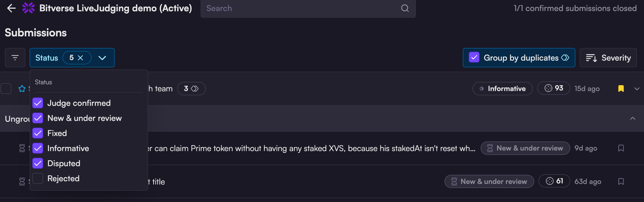Bookmark the submission from 9d ago
Viewport: 644px width, 202px height.
(621, 148)
